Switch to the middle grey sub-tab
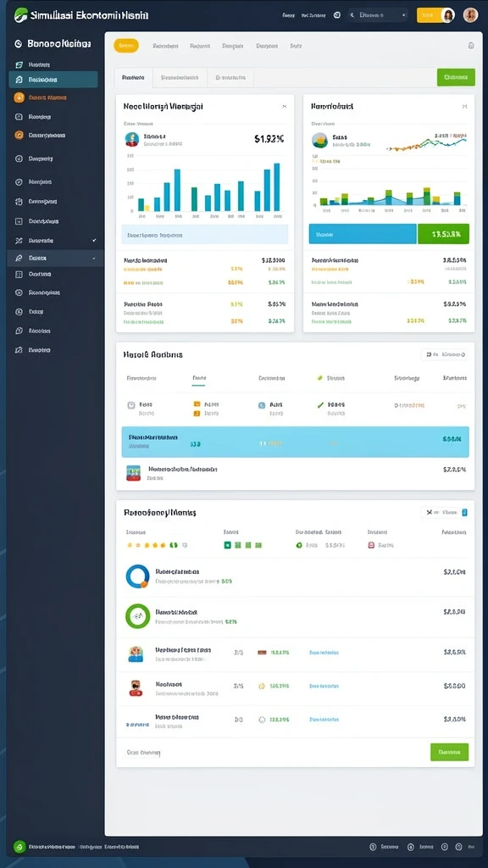488x868 pixels. [180, 78]
